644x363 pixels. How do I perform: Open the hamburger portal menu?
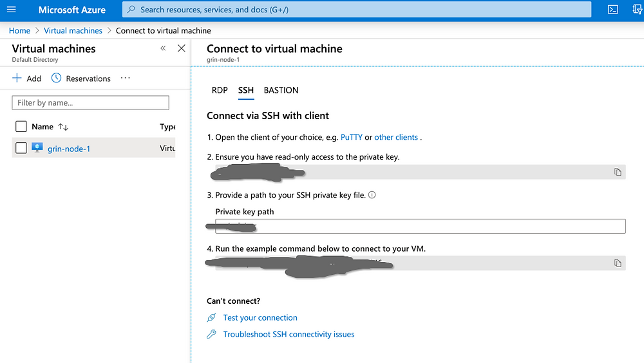coord(12,10)
